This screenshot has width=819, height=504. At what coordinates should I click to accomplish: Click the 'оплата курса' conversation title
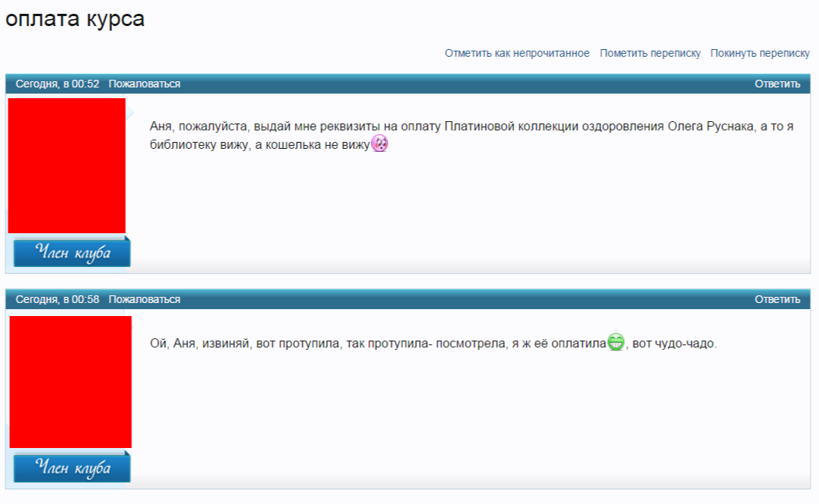(74, 19)
